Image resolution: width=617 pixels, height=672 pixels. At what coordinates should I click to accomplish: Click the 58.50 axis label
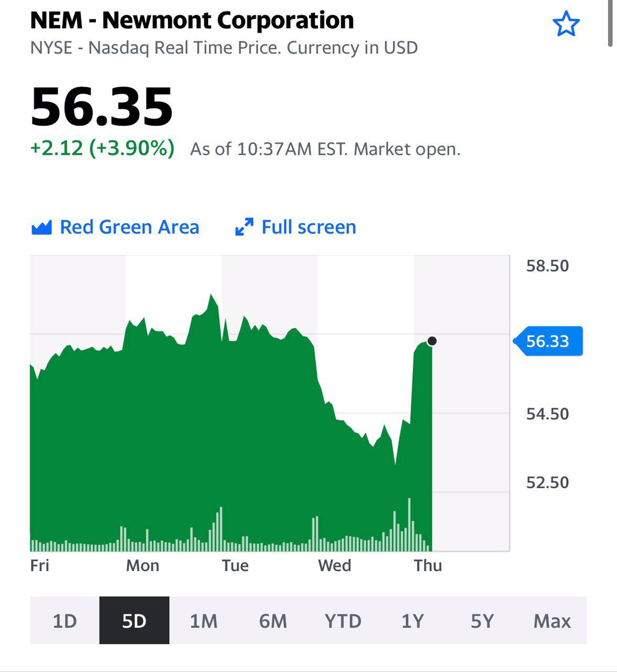coord(547,266)
